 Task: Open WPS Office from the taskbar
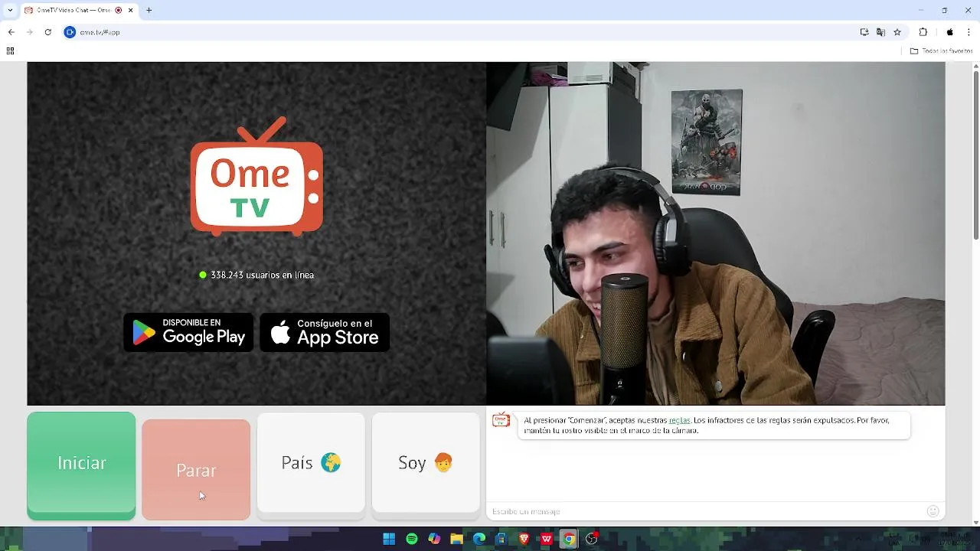[x=547, y=539]
